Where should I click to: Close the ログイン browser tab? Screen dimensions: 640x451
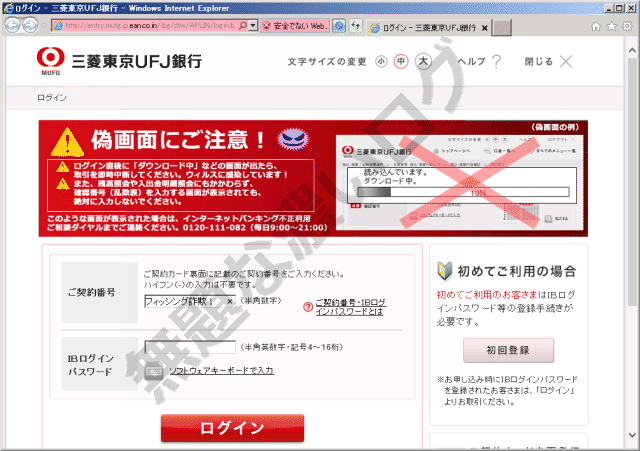pyautogui.click(x=484, y=28)
